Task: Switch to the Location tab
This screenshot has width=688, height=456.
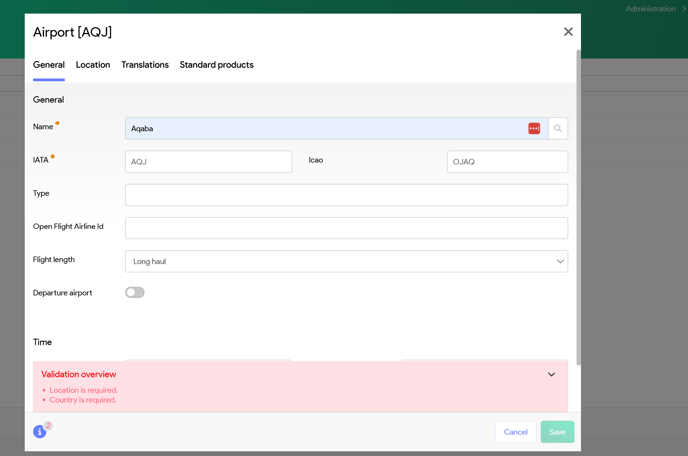Action: (93, 65)
